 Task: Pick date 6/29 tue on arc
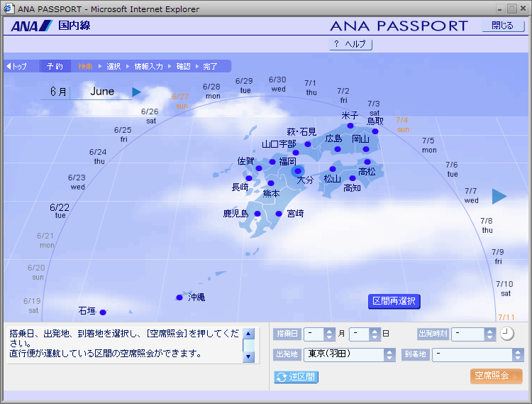pos(244,85)
